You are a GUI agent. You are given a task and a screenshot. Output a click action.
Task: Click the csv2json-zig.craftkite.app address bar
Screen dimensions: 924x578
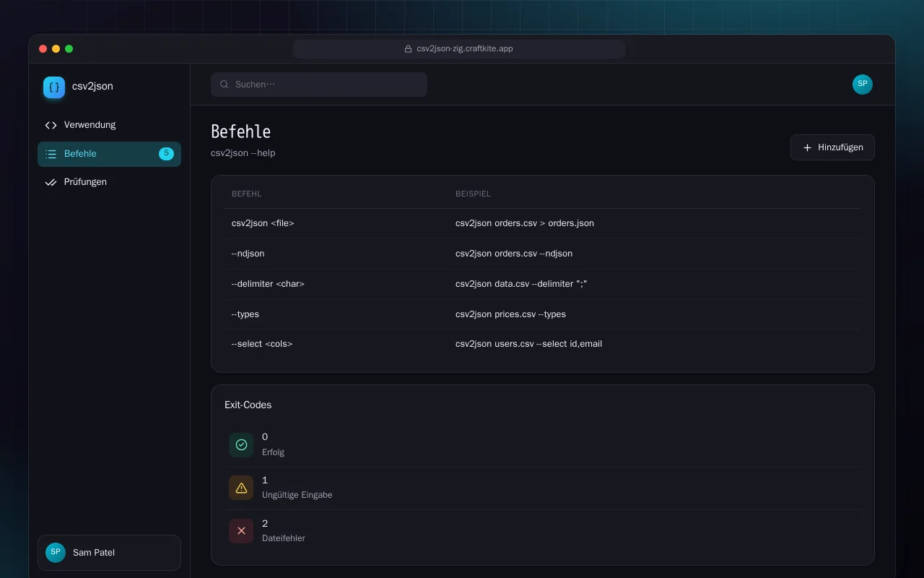coord(459,49)
